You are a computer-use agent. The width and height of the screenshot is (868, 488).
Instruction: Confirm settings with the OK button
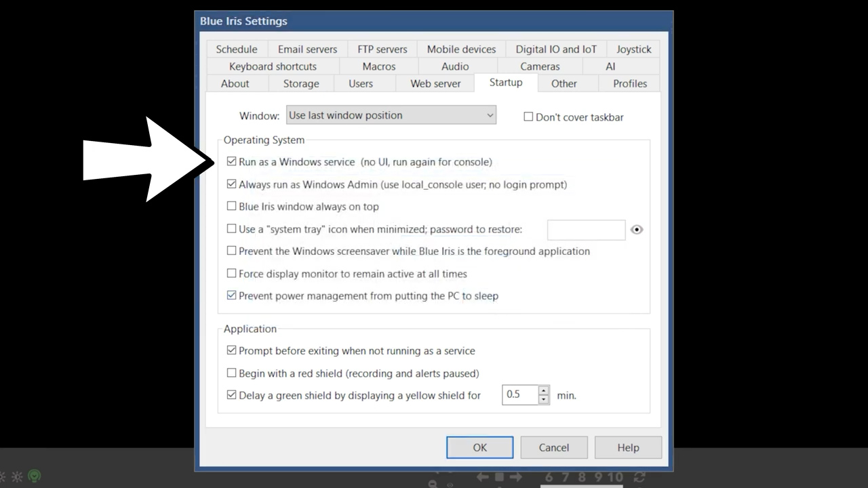click(479, 447)
